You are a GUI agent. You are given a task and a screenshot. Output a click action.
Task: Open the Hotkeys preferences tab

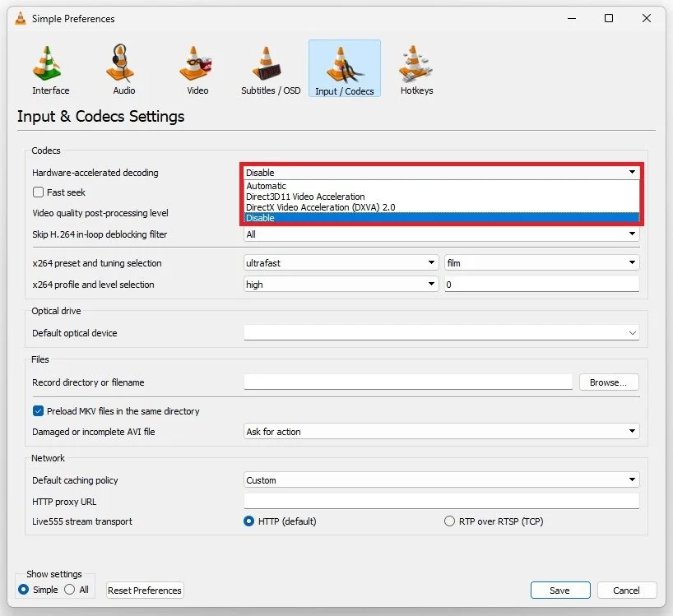pos(416,69)
